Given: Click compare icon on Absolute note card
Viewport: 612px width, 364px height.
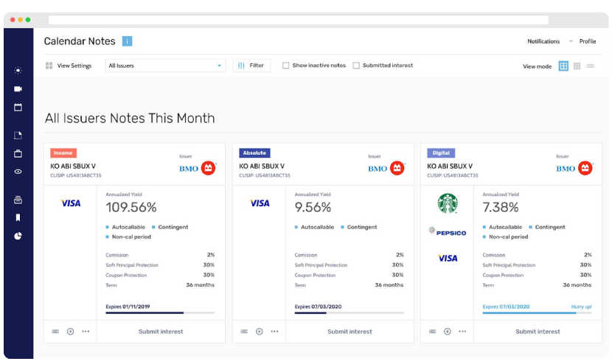Looking at the screenshot, I should (244, 332).
